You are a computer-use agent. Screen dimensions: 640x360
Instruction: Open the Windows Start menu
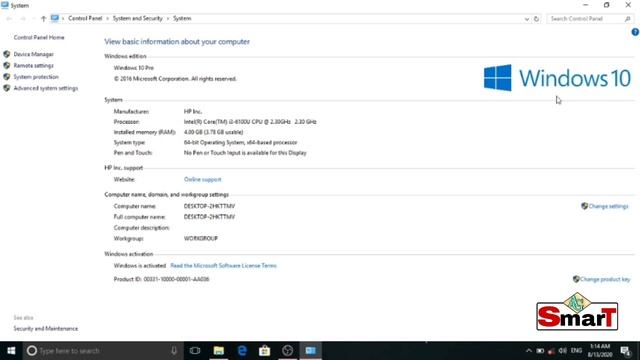[x=11, y=351]
